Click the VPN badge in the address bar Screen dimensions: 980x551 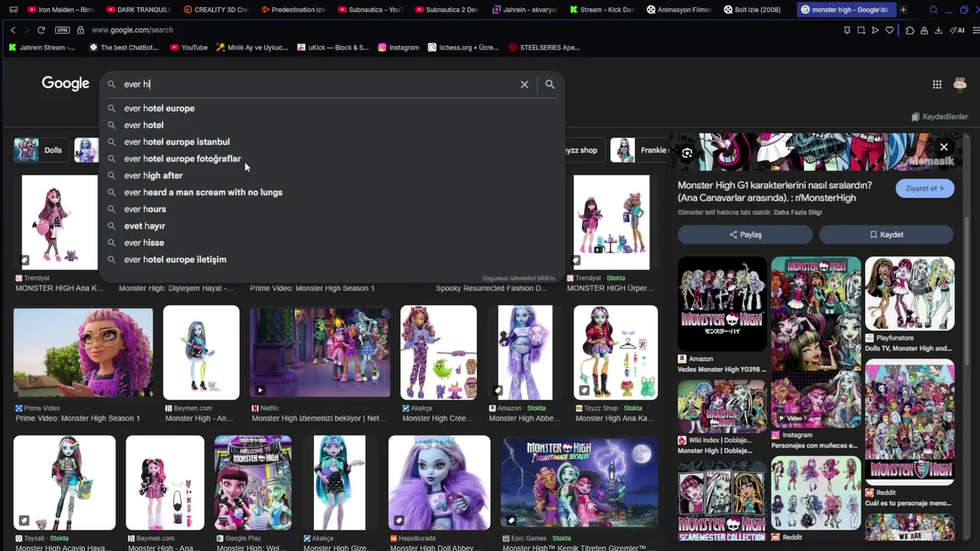coord(62,30)
